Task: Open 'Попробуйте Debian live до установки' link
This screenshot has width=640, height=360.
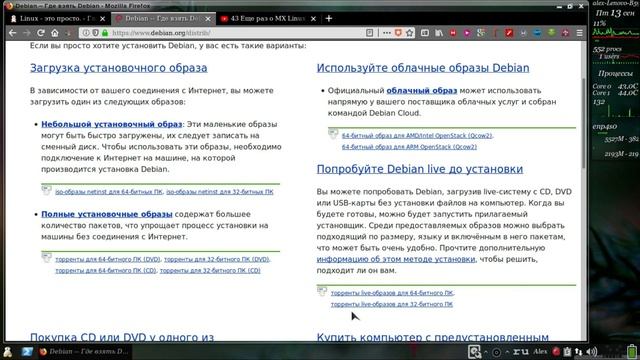Action: [420, 169]
